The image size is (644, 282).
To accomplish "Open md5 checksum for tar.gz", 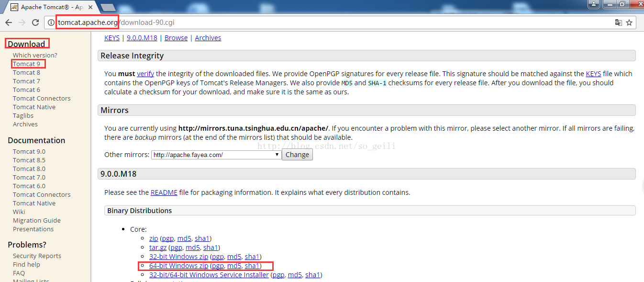I will point(193,248).
